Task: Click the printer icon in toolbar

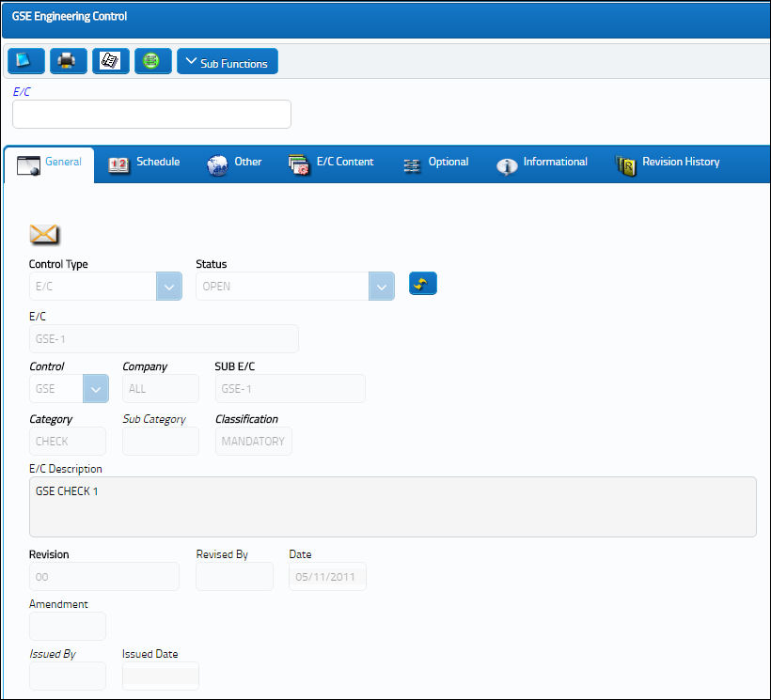Action: pos(69,61)
